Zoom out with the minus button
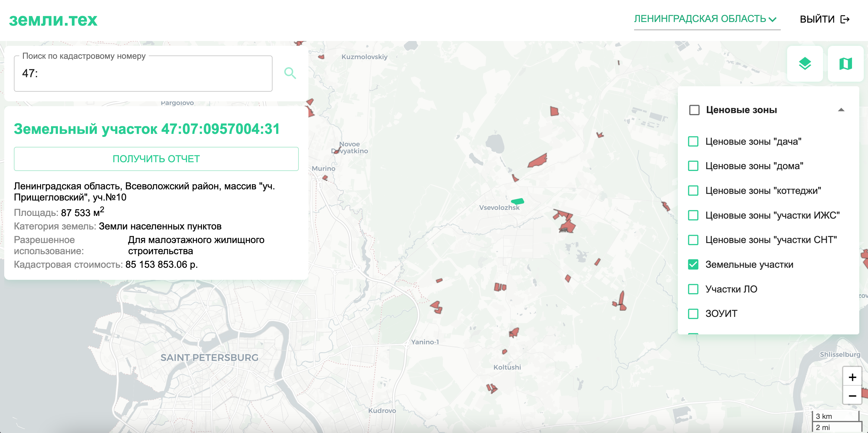 pyautogui.click(x=852, y=396)
